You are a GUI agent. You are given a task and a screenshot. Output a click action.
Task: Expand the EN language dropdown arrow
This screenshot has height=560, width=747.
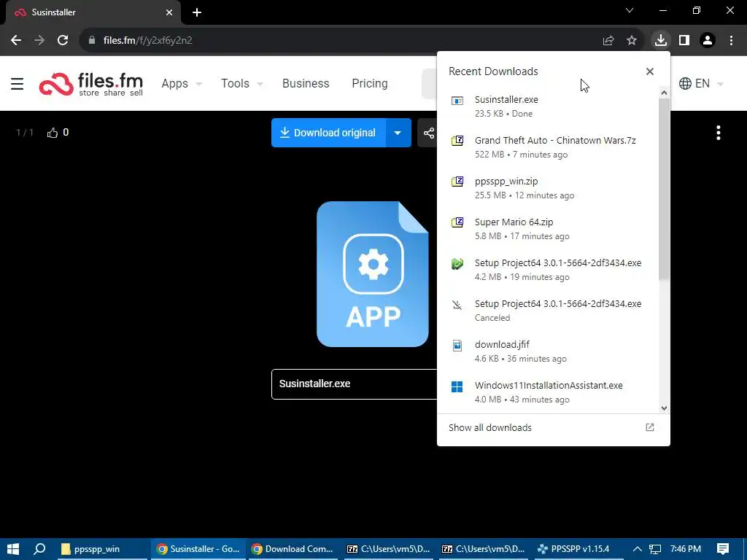[720, 84]
